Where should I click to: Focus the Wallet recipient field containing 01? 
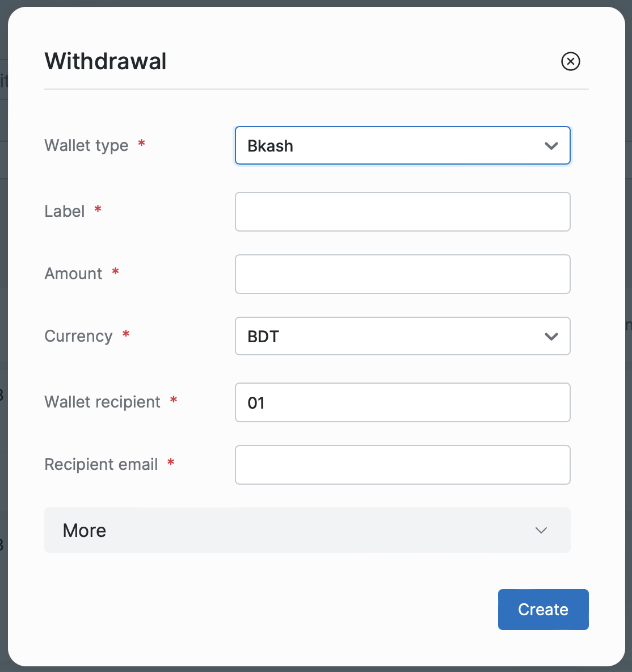[x=402, y=402]
